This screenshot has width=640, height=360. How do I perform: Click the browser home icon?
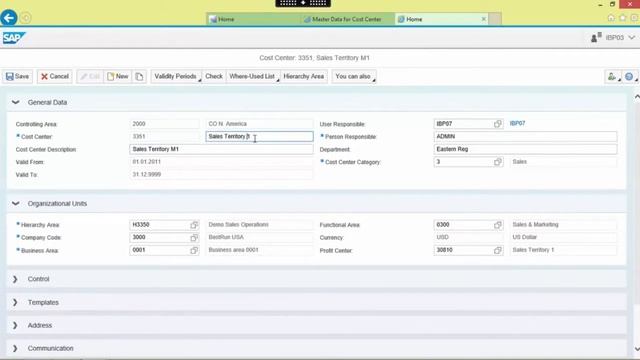[x=611, y=18]
